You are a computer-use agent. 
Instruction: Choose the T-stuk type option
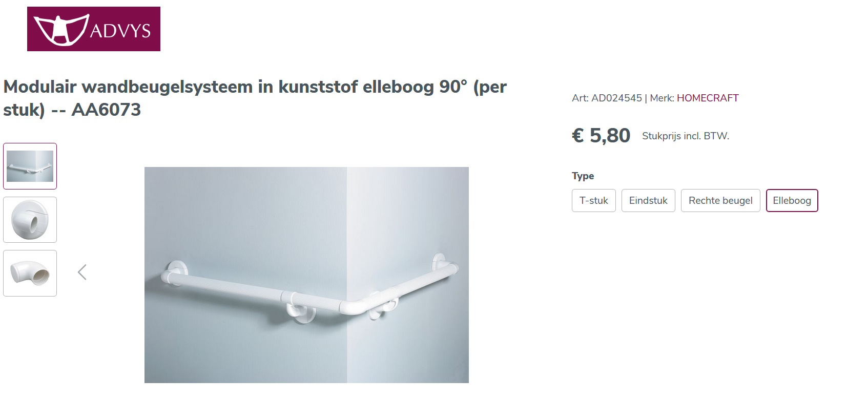[594, 200]
